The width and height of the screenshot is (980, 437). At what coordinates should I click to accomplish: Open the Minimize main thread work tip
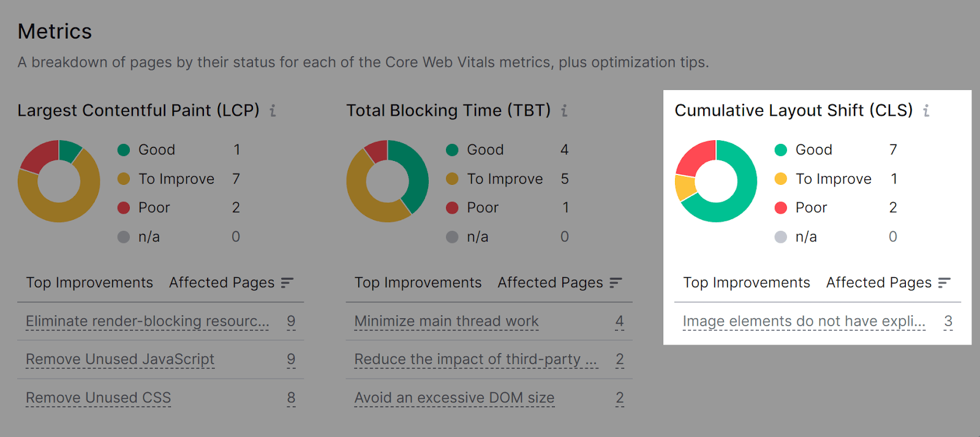click(446, 321)
